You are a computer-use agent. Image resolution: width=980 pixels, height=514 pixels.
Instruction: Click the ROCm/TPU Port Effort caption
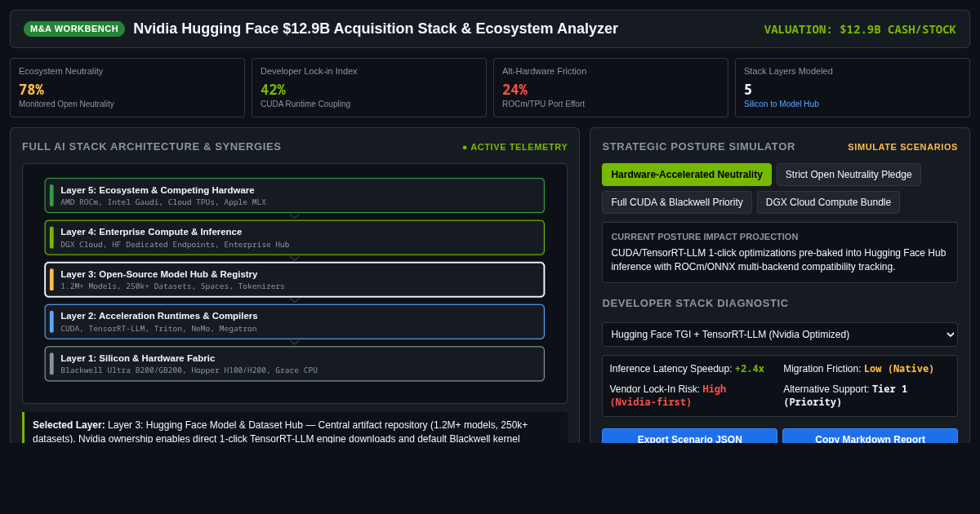pos(543,104)
